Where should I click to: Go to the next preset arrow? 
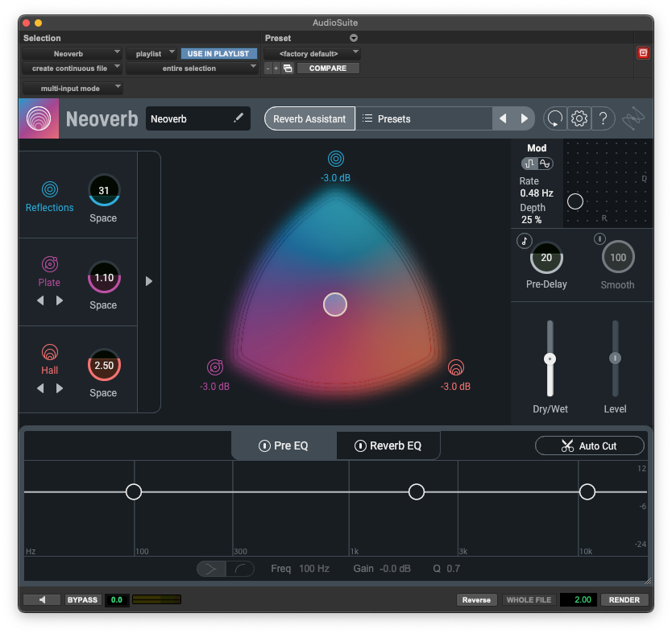point(525,118)
